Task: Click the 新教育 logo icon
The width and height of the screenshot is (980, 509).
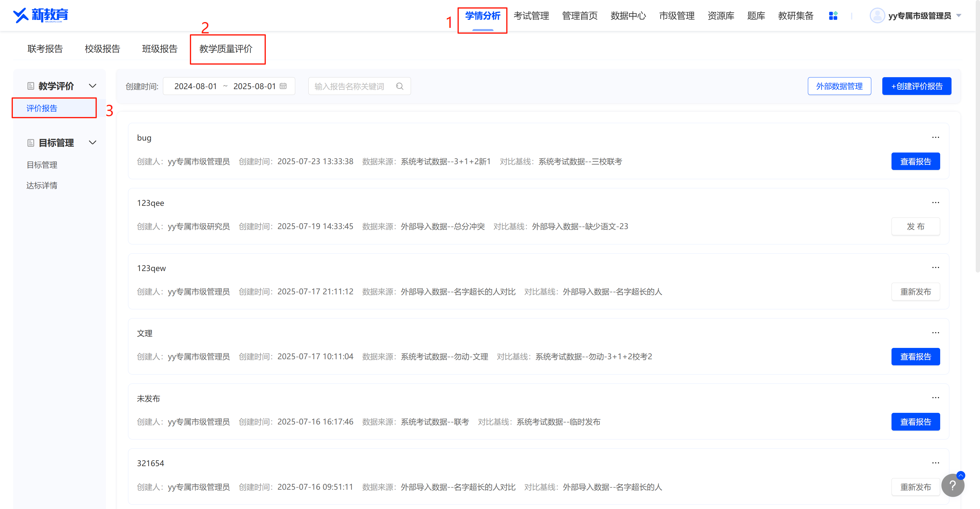Action: [21, 15]
